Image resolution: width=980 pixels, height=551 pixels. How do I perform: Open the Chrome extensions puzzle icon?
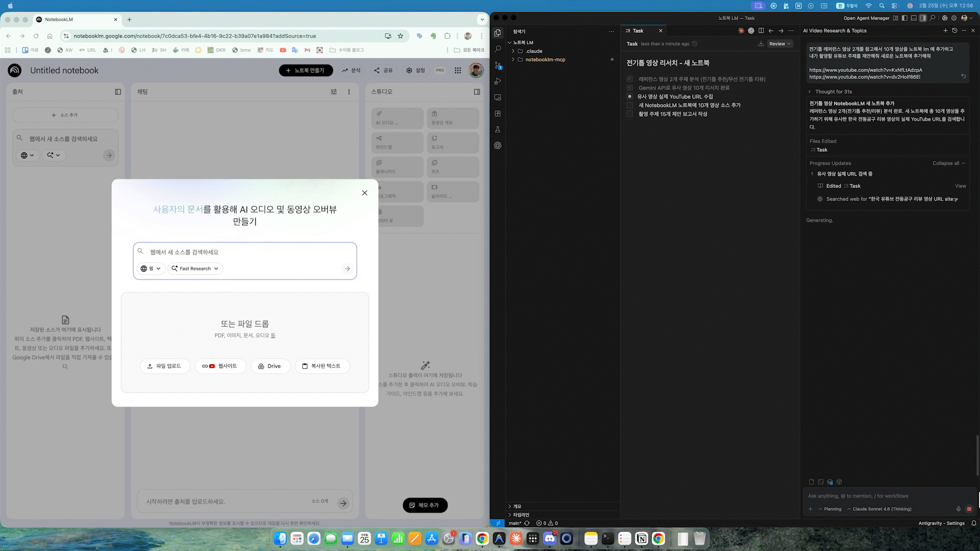(x=447, y=36)
